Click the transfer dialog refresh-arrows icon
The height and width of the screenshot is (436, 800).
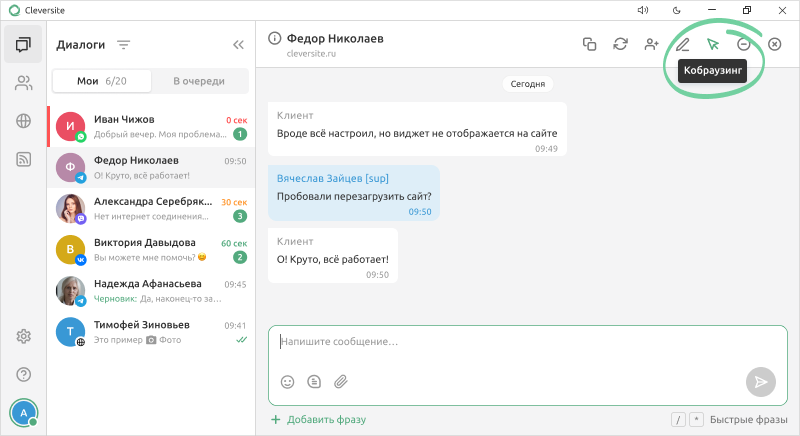pyautogui.click(x=621, y=44)
